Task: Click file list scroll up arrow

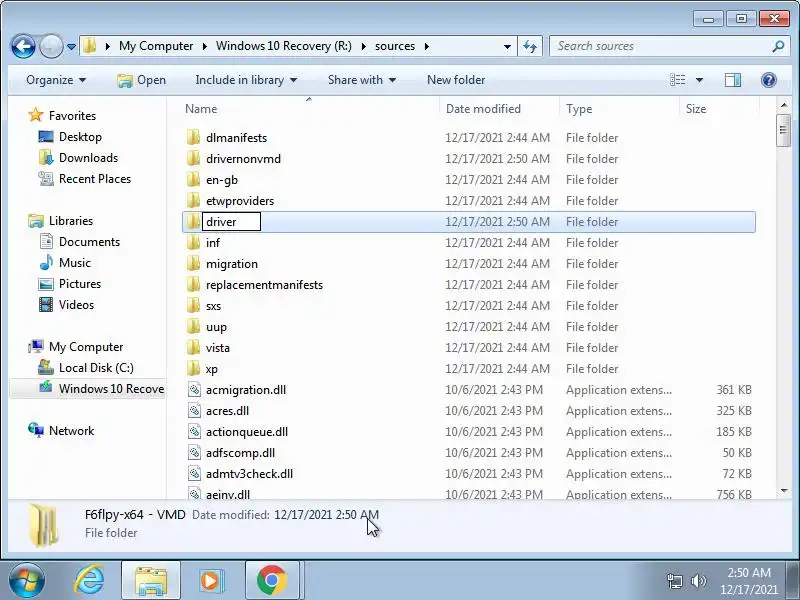Action: (x=784, y=105)
